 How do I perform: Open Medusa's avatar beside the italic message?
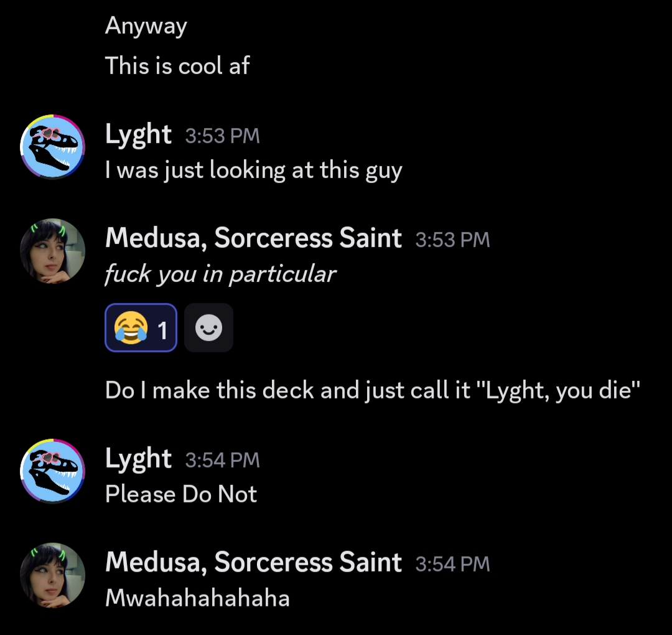[53, 251]
